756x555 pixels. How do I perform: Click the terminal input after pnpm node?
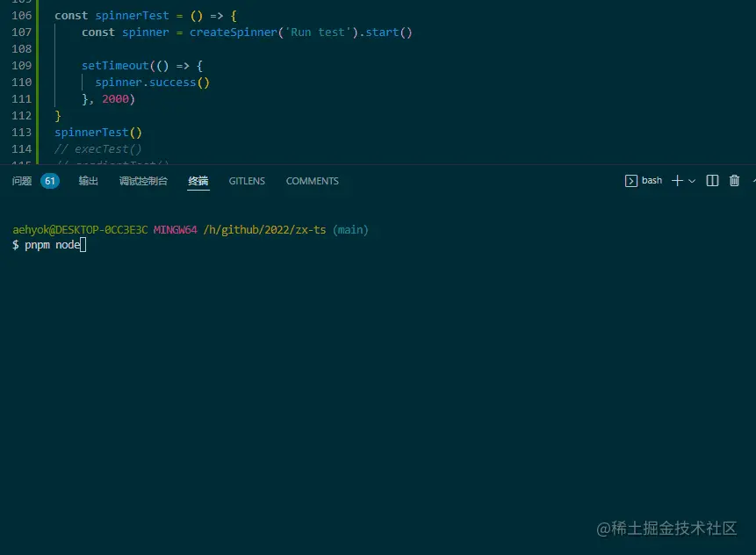click(83, 245)
